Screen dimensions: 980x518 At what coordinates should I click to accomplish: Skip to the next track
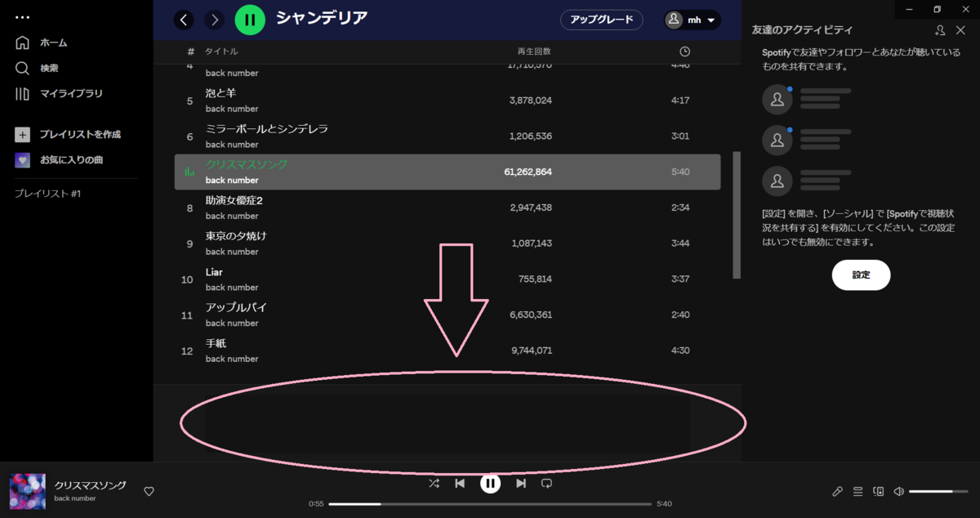point(520,484)
